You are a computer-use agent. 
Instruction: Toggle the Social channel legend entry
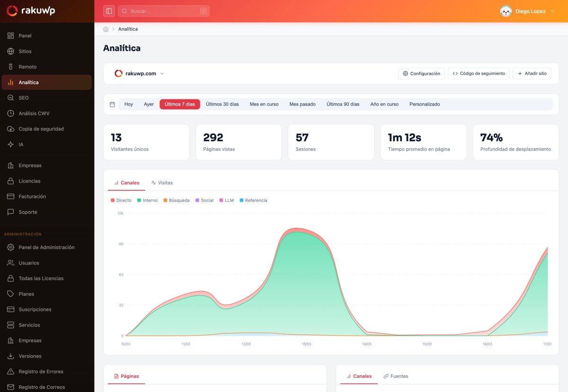tap(204, 200)
